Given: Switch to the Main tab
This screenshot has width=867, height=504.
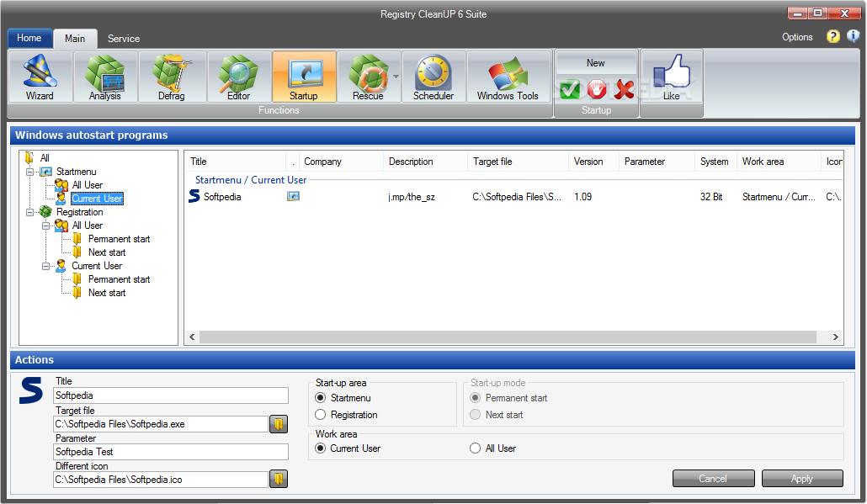Looking at the screenshot, I should click(x=75, y=38).
